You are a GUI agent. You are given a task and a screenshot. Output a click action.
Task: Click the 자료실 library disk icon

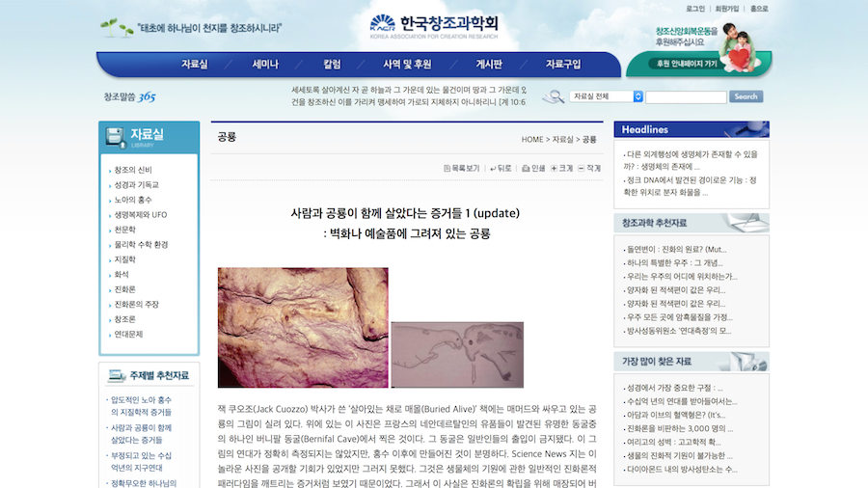(x=115, y=136)
